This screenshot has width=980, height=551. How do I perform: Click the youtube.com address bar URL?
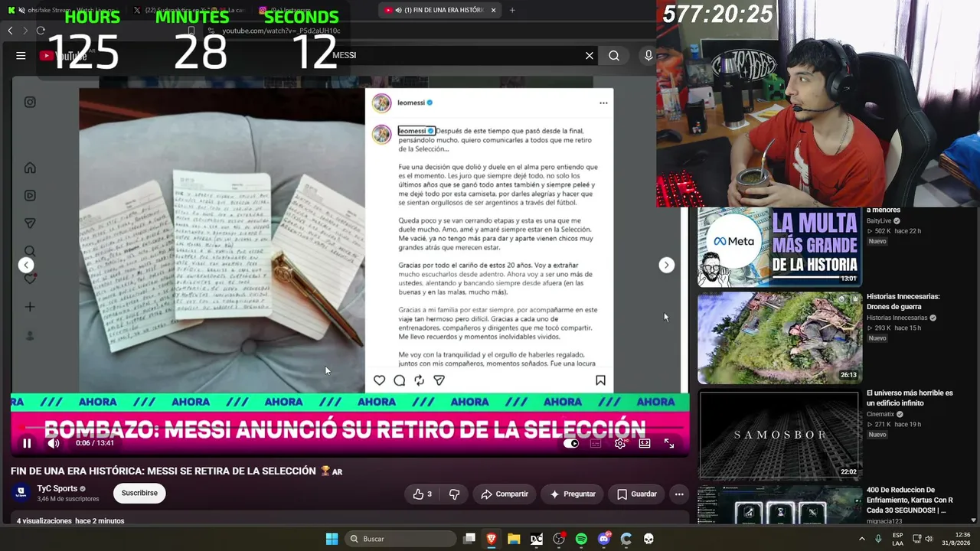[x=281, y=31]
